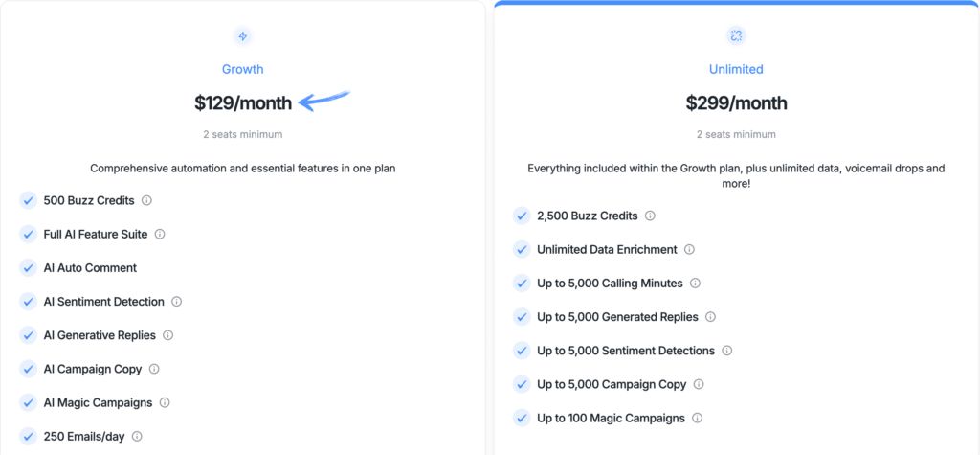980x455 pixels.
Task: Click the info icon beside 250 Emails/day
Action: tap(137, 436)
